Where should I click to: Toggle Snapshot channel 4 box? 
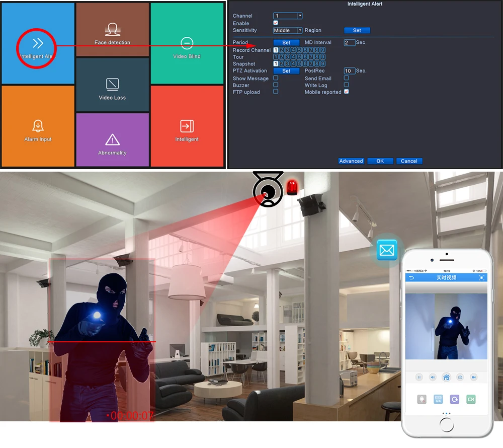[293, 63]
